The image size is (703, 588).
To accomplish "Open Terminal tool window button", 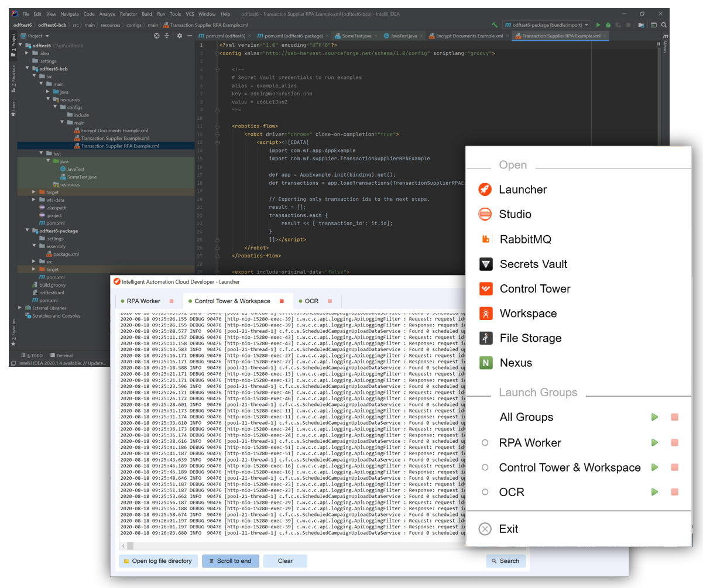I will coord(61,355).
